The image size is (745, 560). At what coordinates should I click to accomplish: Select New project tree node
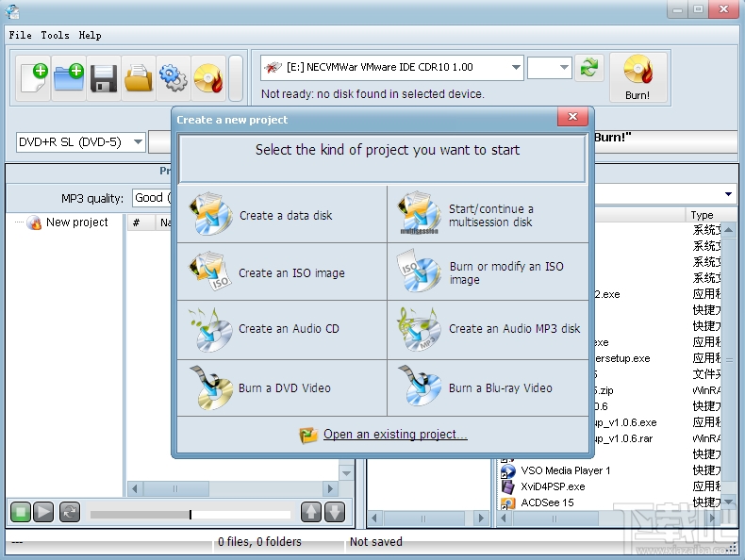[x=76, y=222]
